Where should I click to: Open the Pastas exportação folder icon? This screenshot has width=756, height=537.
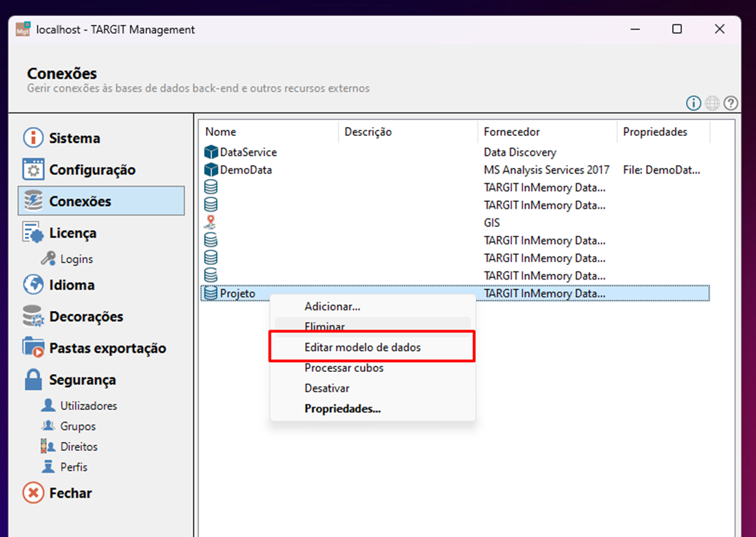[33, 348]
